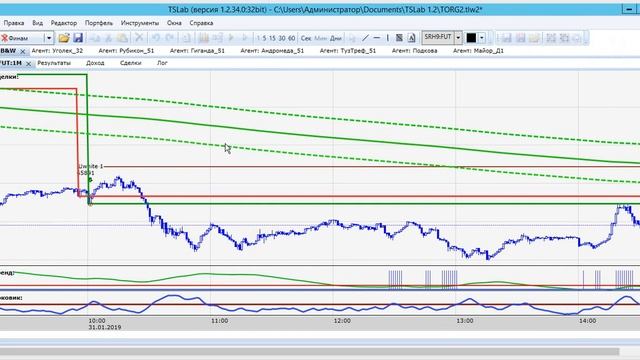Click the chart bars toolbar icon
Image resolution: width=640 pixels, height=360 pixels.
click(x=204, y=38)
